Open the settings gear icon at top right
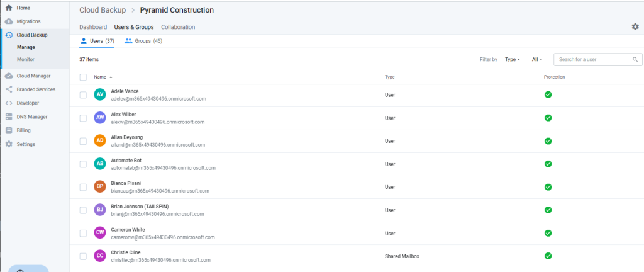Image resolution: width=644 pixels, height=272 pixels. pyautogui.click(x=635, y=26)
